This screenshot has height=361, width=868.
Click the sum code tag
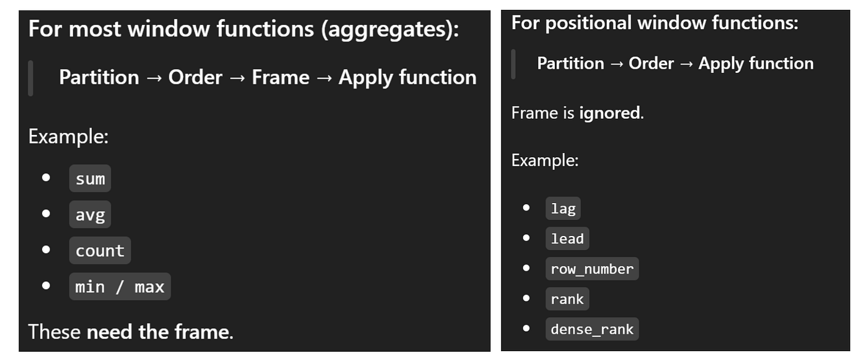(x=90, y=178)
